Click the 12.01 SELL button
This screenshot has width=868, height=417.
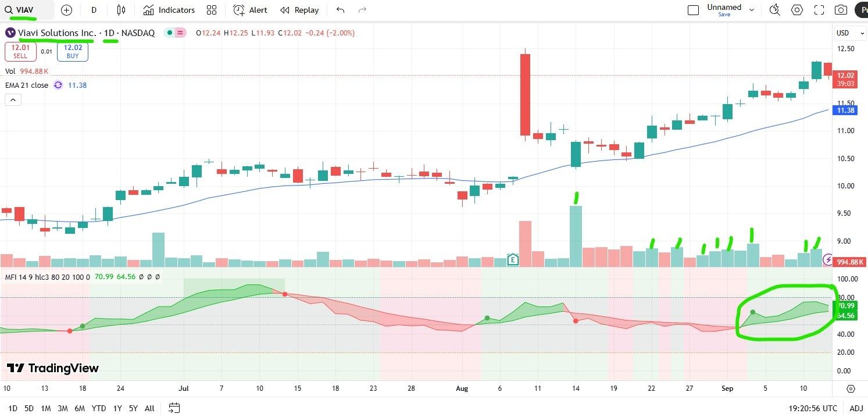(20, 52)
